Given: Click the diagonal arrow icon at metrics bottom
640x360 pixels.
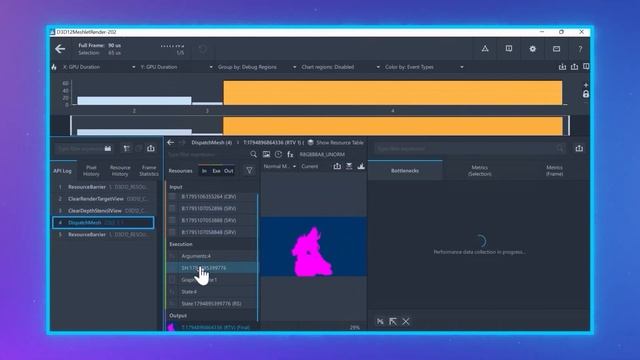Looking at the screenshot, I should click(393, 322).
